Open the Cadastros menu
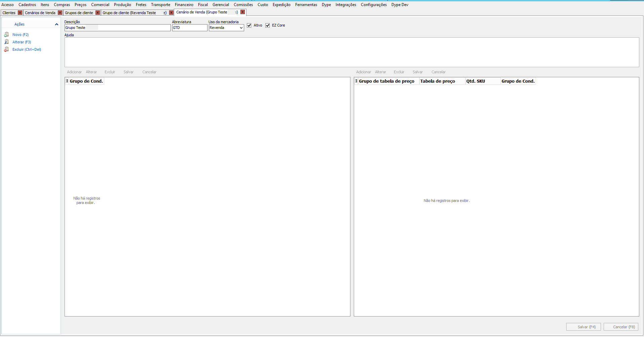 (x=27, y=5)
